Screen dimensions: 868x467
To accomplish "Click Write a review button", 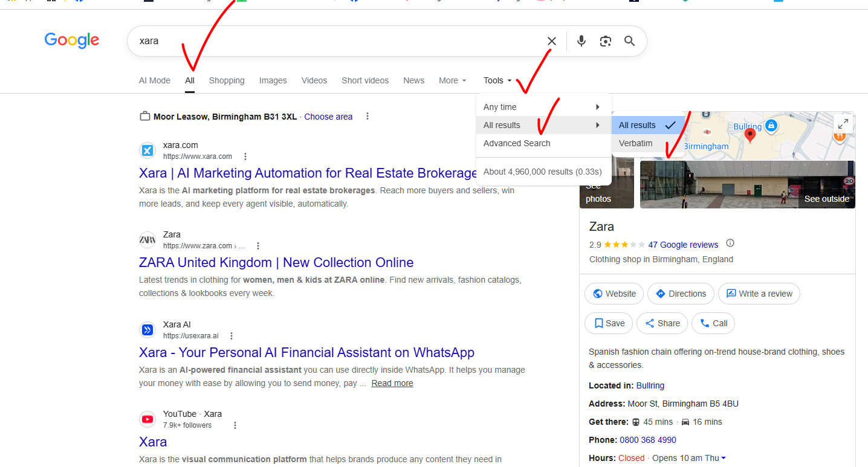I will (x=759, y=294).
